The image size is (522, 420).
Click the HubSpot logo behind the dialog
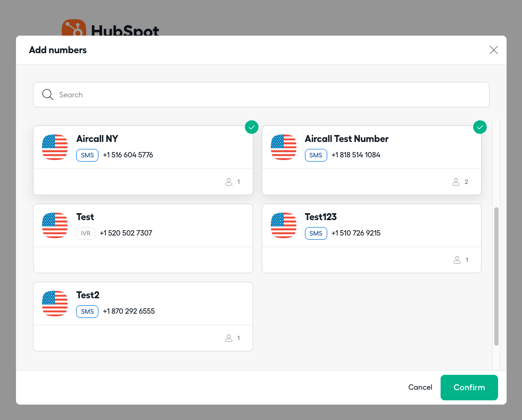pyautogui.click(x=110, y=28)
